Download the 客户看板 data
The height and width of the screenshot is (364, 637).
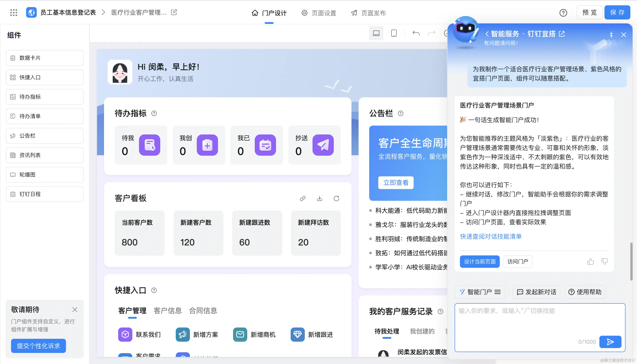click(x=320, y=199)
